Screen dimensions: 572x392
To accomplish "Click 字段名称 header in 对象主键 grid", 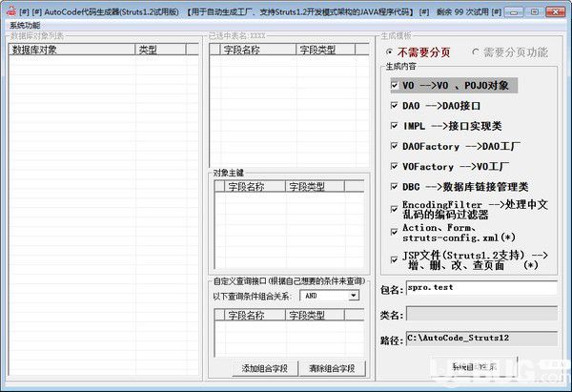I will (255, 187).
